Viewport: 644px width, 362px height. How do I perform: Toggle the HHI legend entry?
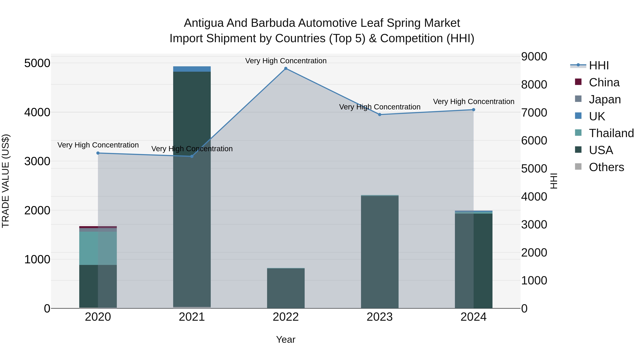589,65
